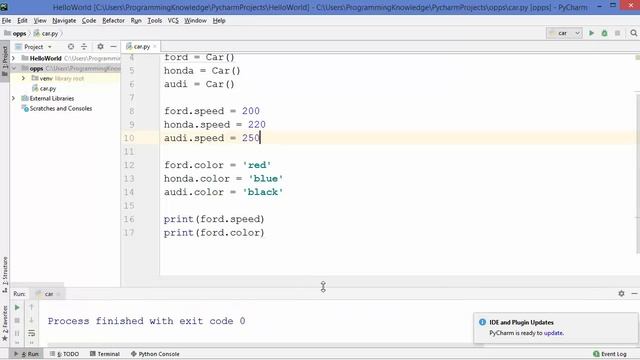Open the Edit menu
640x360 pixels.
tap(22, 20)
